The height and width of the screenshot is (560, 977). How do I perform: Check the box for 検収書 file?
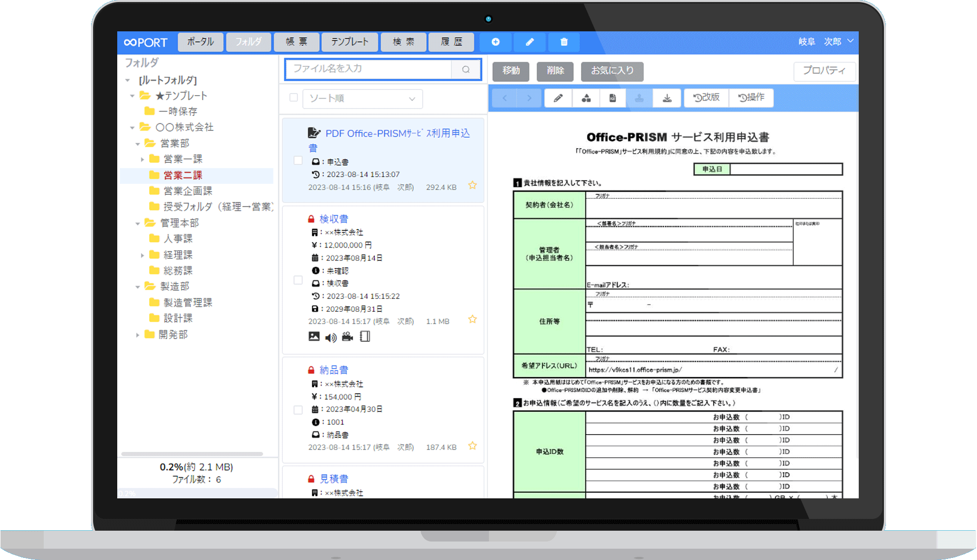298,280
